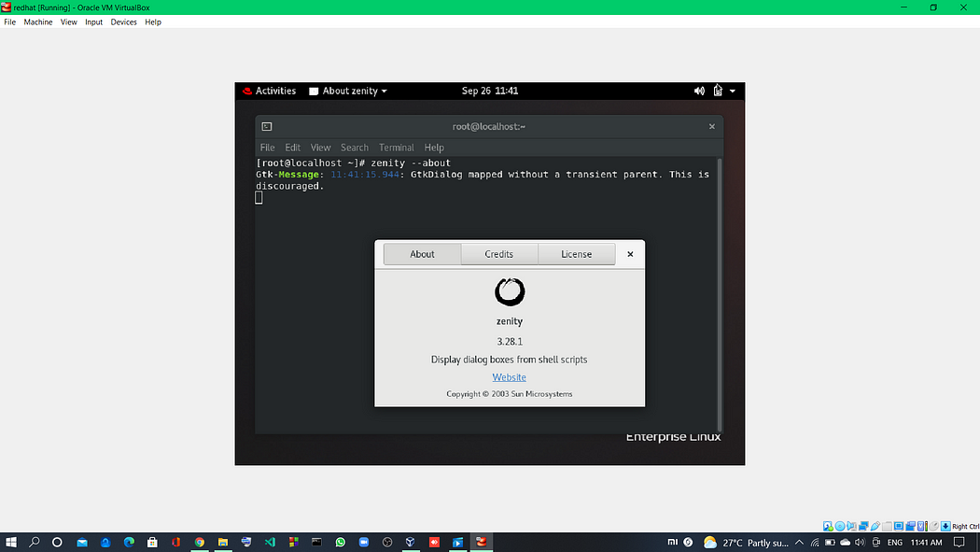The width and height of the screenshot is (980, 552).
Task: Open the shared folders status icon in VirtualBox
Action: tap(887, 525)
